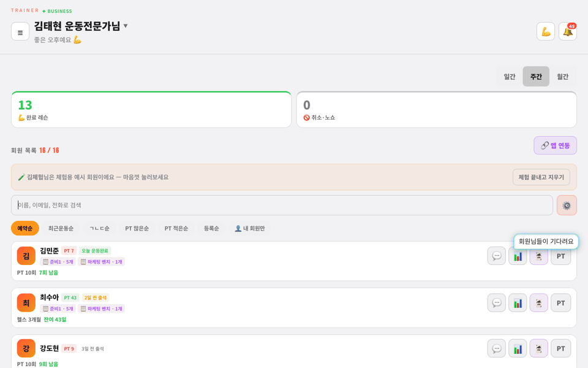The width and height of the screenshot is (588, 368).
Task: Click the PT 9 badge on 강도현
Action: coord(69,349)
